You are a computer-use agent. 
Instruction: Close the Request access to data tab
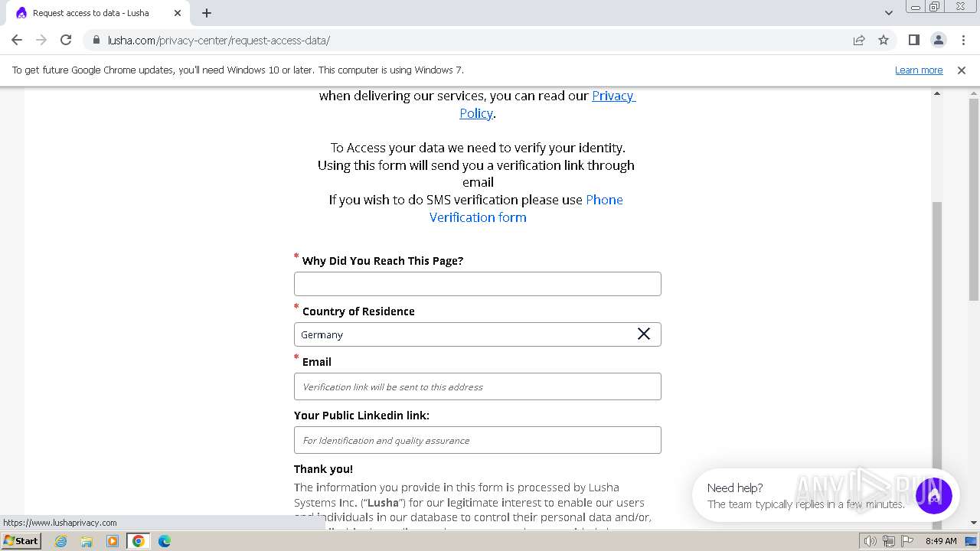point(178,13)
